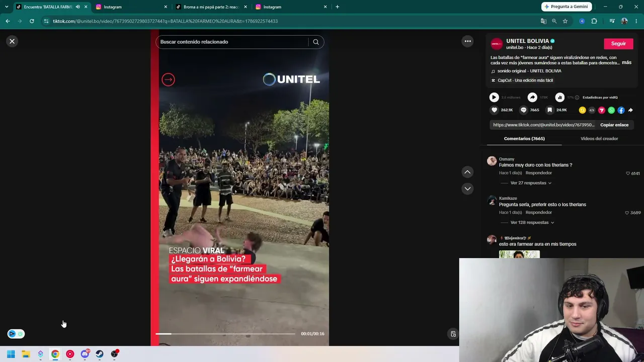Like Osmany's comment
This screenshot has width=644, height=362.
pyautogui.click(x=628, y=173)
